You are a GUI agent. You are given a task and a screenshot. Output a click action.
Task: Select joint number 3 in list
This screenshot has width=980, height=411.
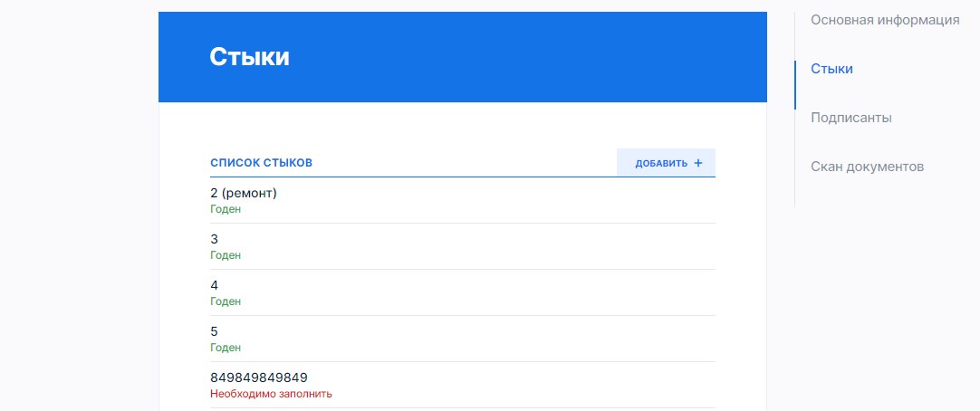pyautogui.click(x=463, y=247)
